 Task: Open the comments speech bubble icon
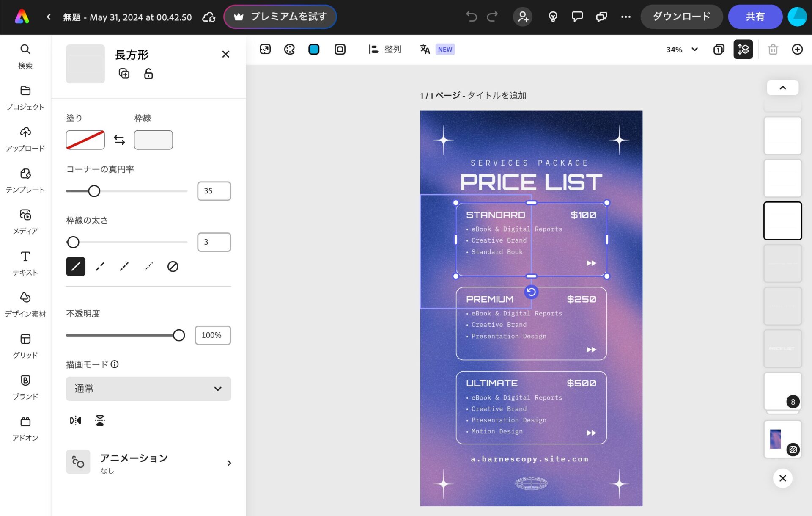tap(577, 17)
